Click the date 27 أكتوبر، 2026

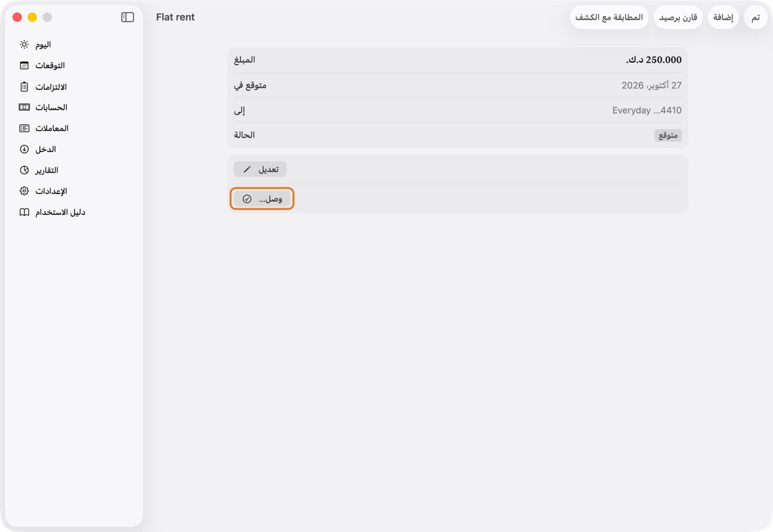651,85
